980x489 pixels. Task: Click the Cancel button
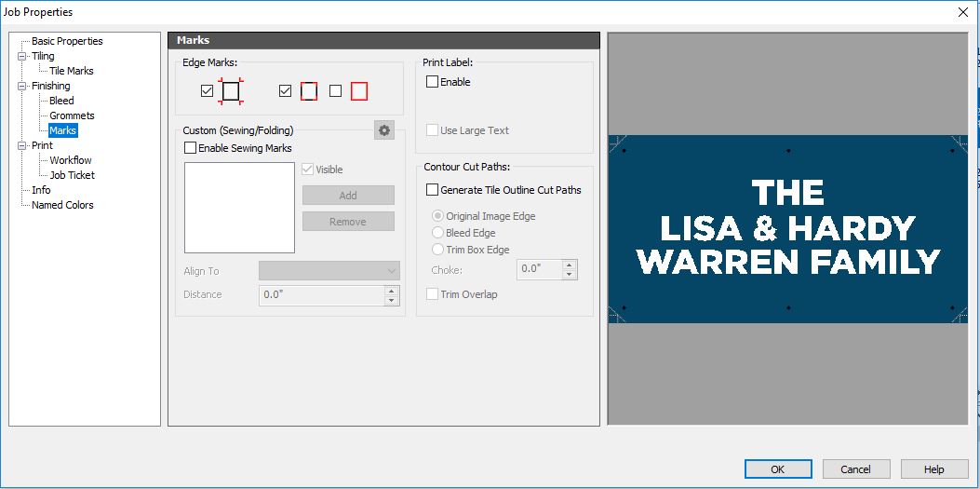(854, 469)
